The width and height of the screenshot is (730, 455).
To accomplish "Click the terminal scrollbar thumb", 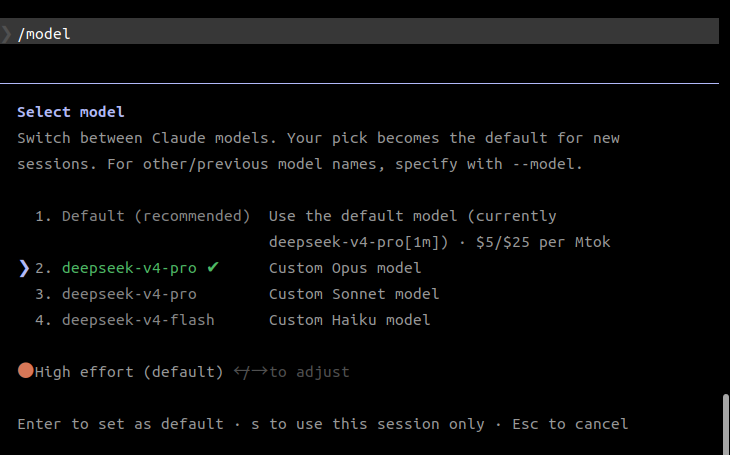I will [726, 424].
